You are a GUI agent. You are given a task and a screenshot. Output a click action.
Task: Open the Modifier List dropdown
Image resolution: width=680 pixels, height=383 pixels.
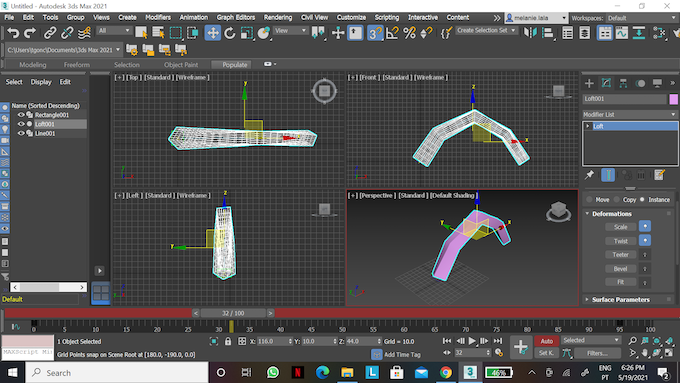click(x=630, y=115)
